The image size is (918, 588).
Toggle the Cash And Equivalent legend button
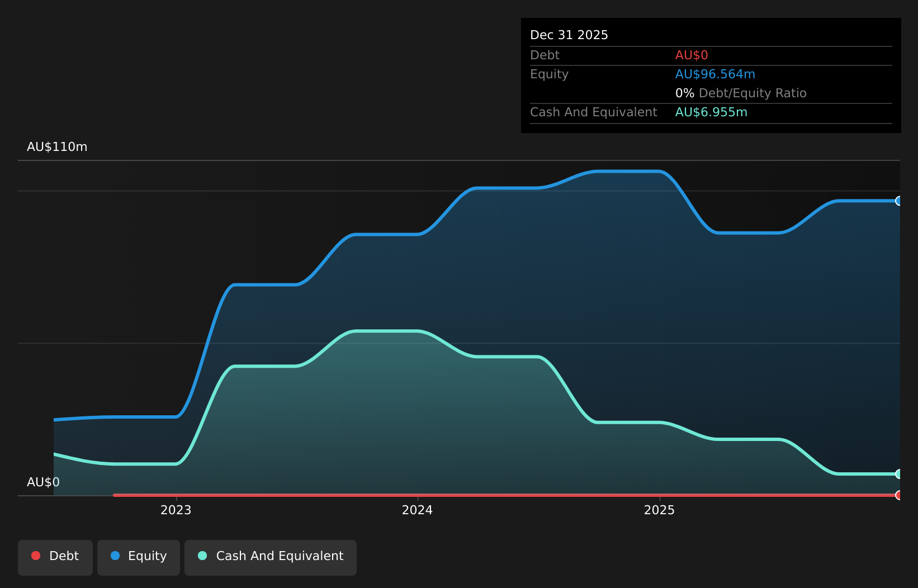(271, 557)
